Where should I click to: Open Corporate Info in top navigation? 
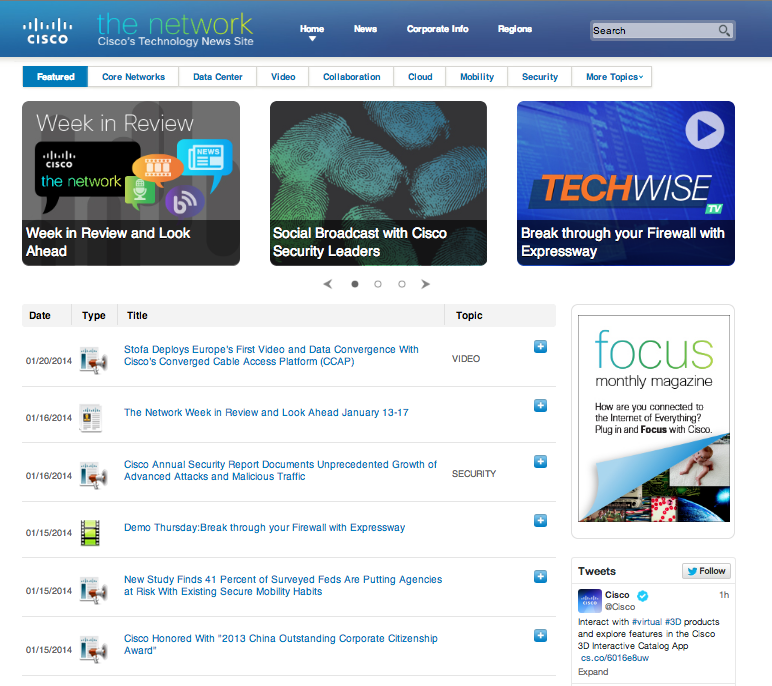coord(437,29)
